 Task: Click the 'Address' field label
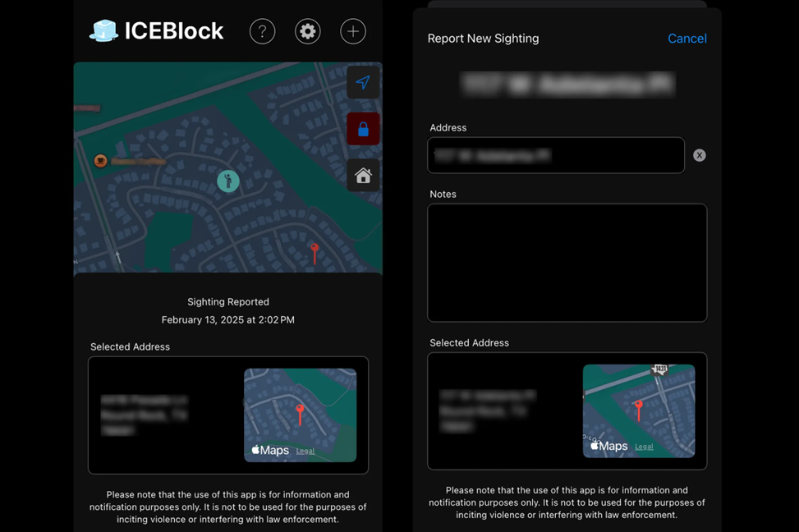click(x=448, y=127)
